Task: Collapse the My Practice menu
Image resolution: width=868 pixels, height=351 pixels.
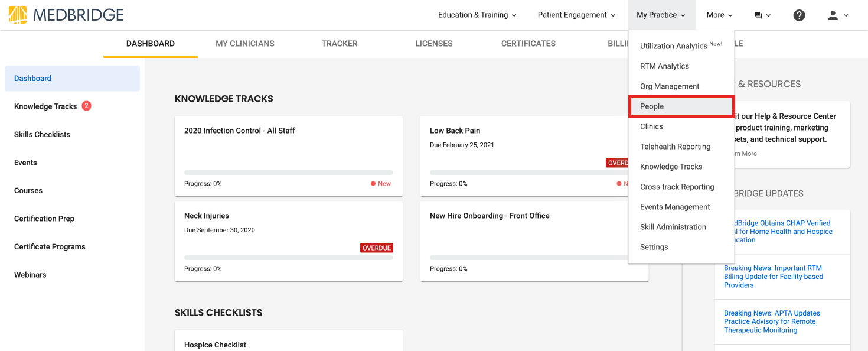Action: pyautogui.click(x=661, y=15)
